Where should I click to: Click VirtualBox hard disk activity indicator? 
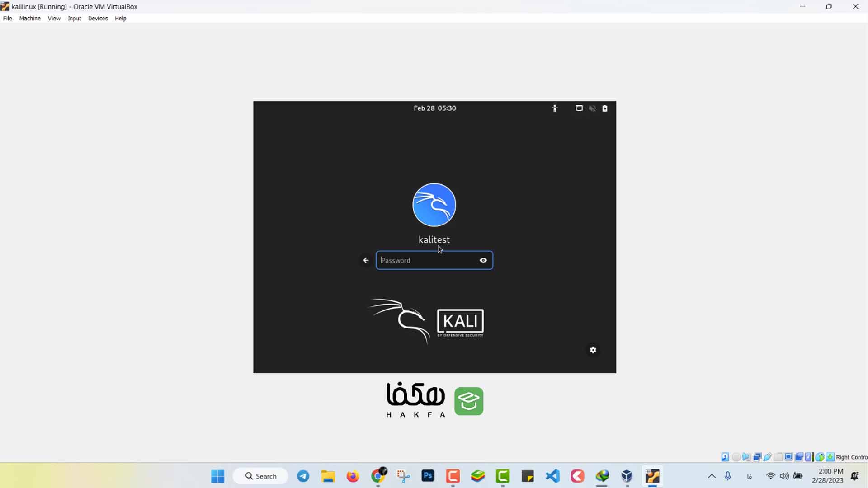coord(725,457)
